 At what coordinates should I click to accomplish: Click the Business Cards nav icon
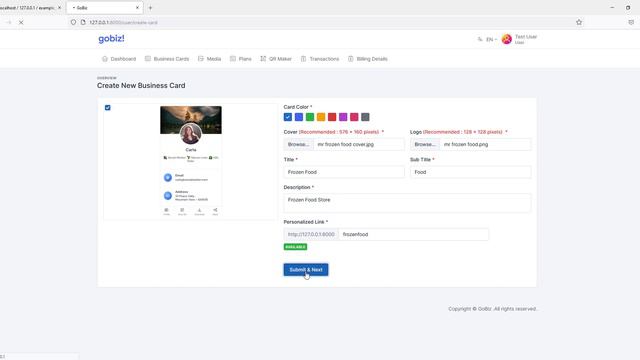coord(148,59)
